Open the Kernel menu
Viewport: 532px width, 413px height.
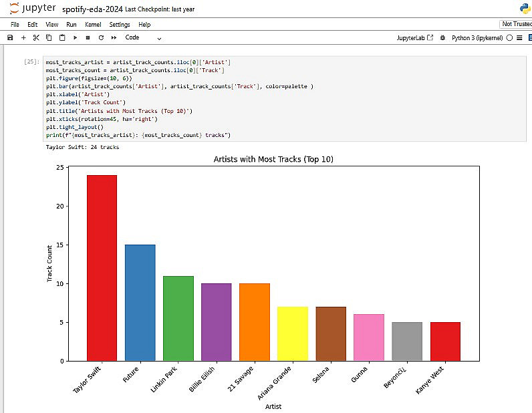tap(93, 25)
